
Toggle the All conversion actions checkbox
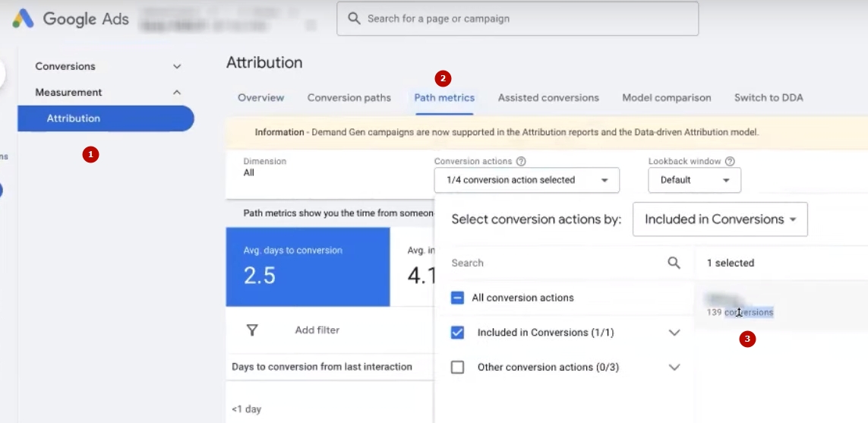[x=458, y=298]
